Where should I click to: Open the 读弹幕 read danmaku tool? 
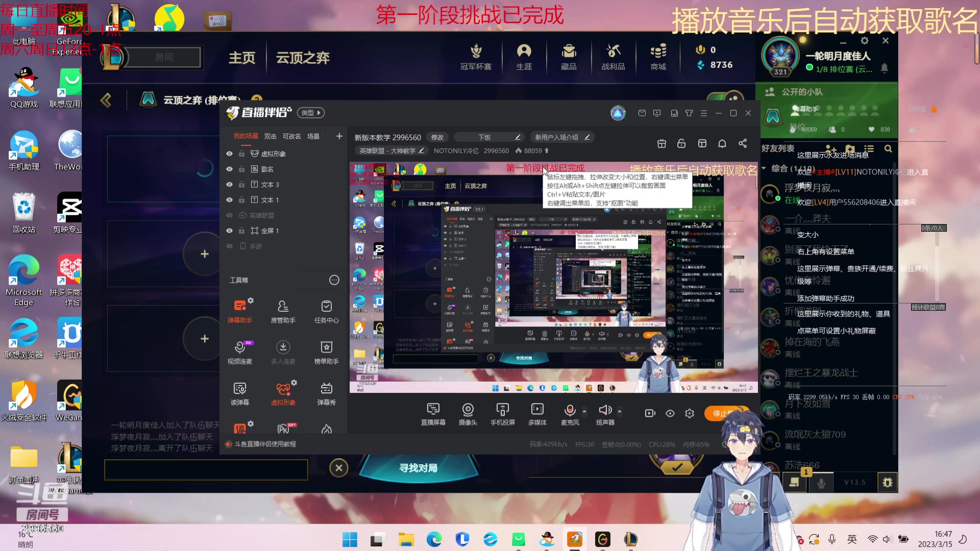point(239,393)
